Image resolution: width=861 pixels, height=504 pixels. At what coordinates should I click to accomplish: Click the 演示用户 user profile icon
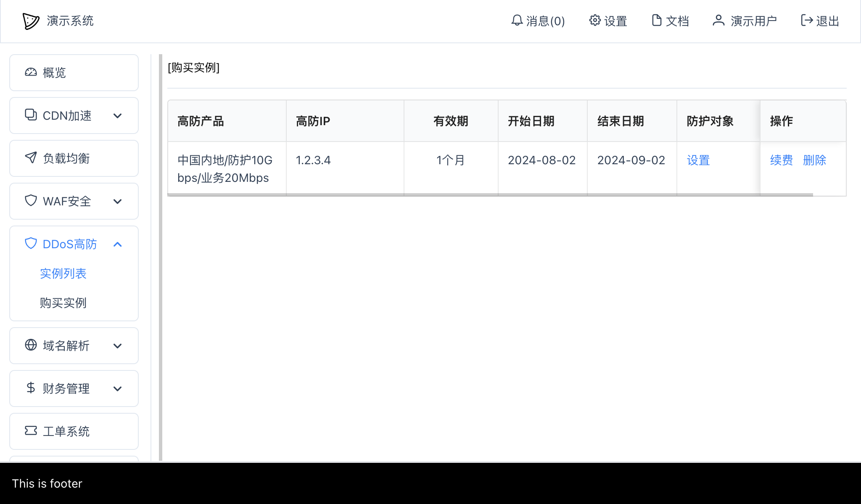[x=718, y=20]
